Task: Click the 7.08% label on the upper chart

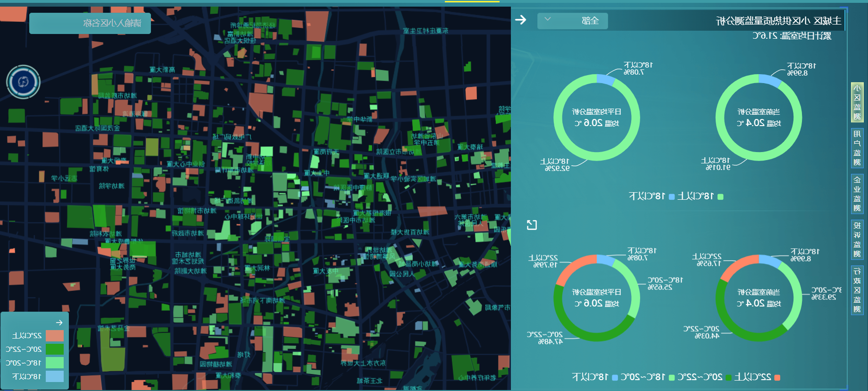Action: (x=634, y=72)
